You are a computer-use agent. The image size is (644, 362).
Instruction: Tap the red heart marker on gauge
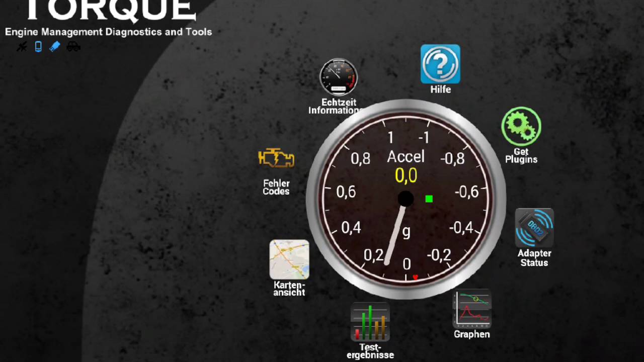(x=415, y=277)
